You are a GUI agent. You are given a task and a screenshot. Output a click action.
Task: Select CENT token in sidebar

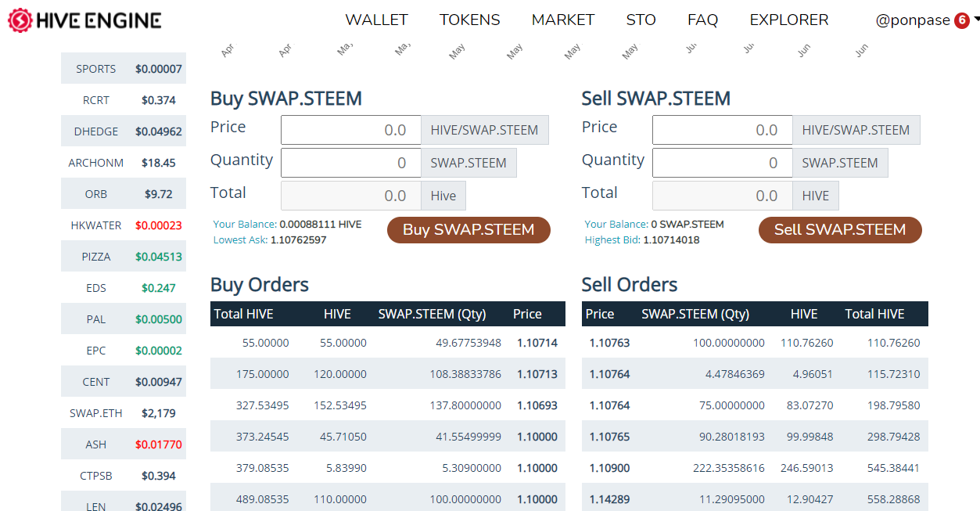click(x=124, y=382)
